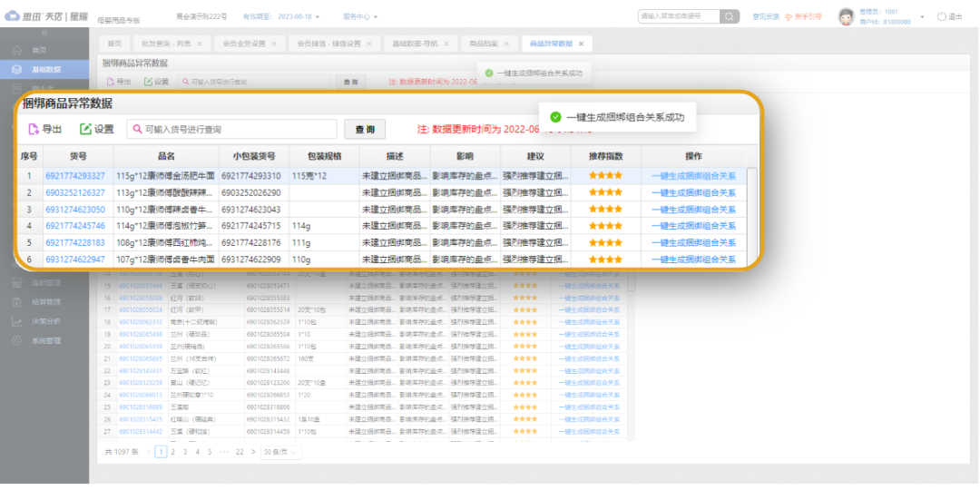
Task: Click the 设置 settings edit icon
Action: click(86, 130)
